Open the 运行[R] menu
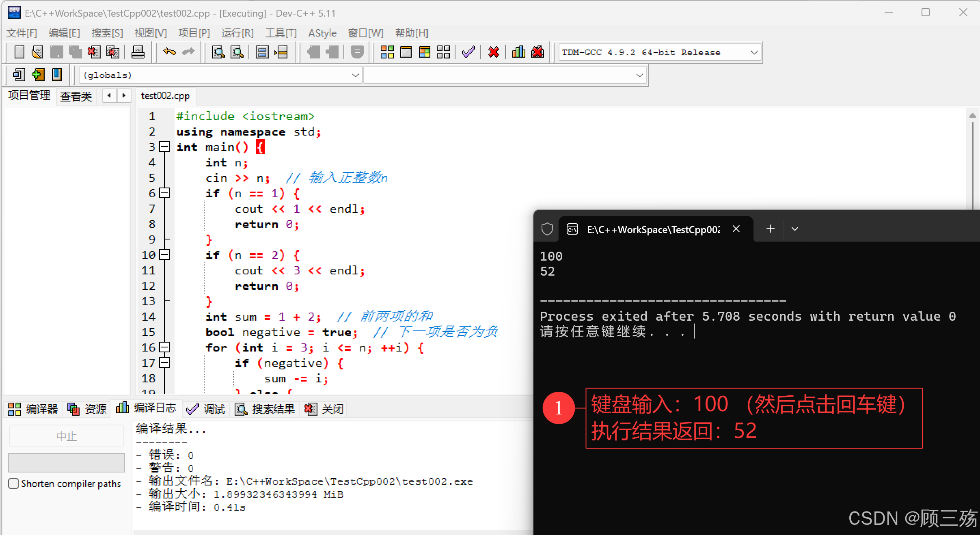 pyautogui.click(x=237, y=33)
